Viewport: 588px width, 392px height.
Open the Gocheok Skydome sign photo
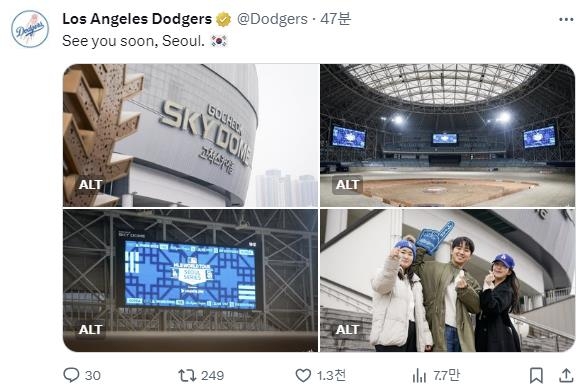pyautogui.click(x=190, y=135)
